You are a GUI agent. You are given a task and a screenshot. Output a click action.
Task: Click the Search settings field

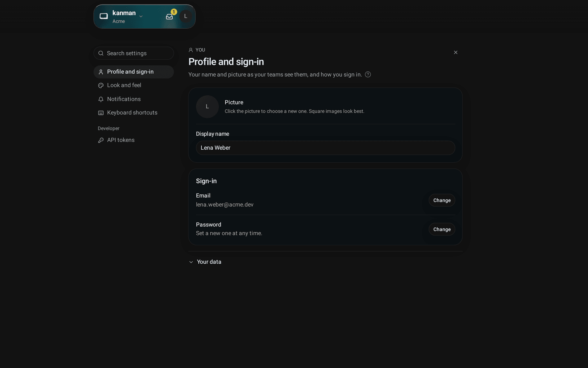tap(134, 53)
